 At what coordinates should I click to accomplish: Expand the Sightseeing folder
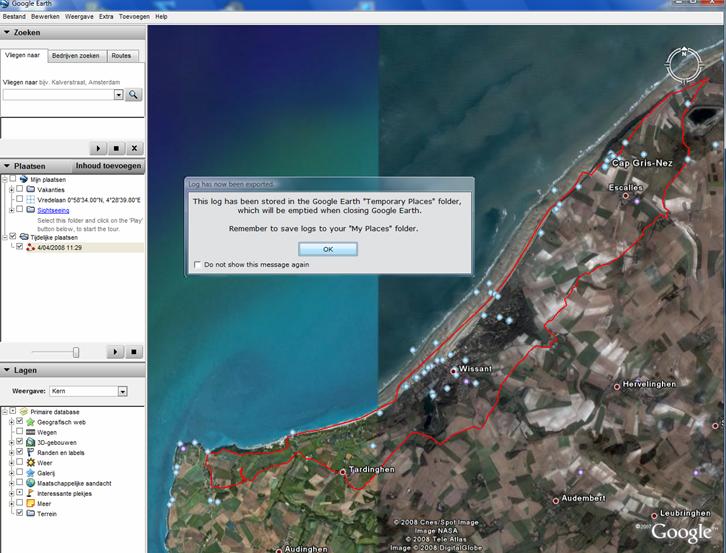pos(11,210)
